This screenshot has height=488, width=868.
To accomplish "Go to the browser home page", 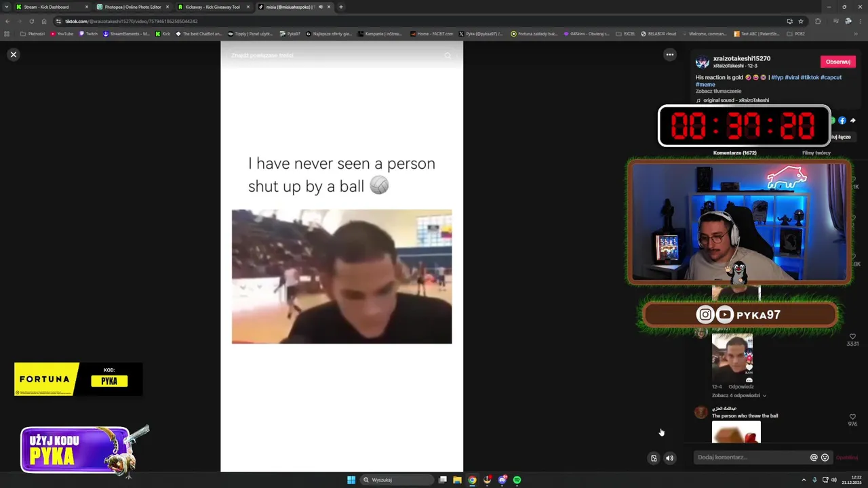I will pyautogui.click(x=44, y=21).
